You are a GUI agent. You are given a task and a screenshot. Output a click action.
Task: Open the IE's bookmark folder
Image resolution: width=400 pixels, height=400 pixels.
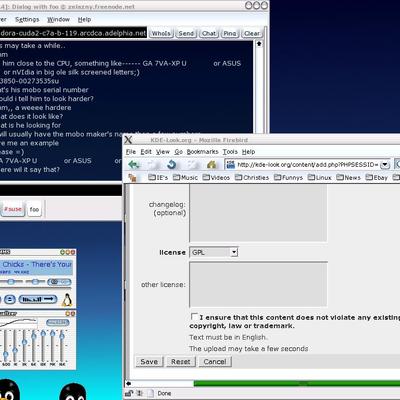pyautogui.click(x=158, y=178)
